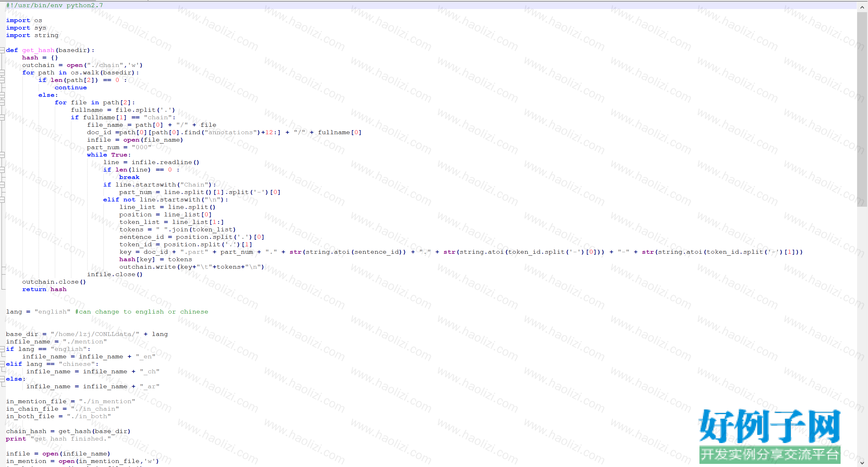Click the 'infile_name = "./mention"' line
This screenshot has height=467, width=868.
pyautogui.click(x=57, y=342)
